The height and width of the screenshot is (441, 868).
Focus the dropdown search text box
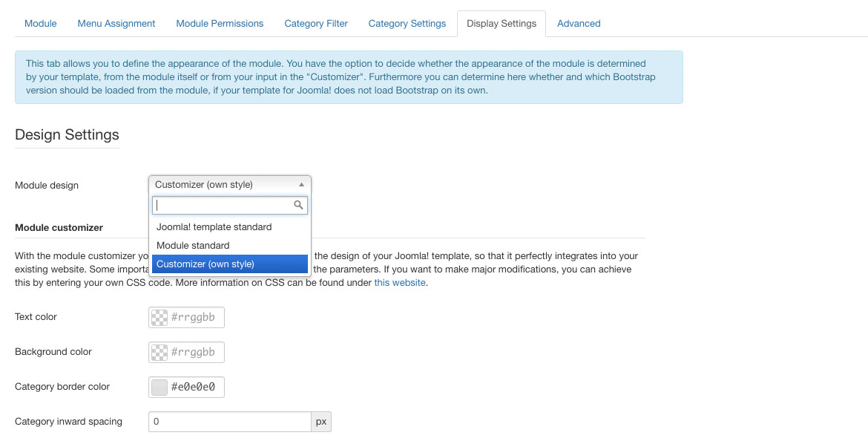(x=223, y=205)
